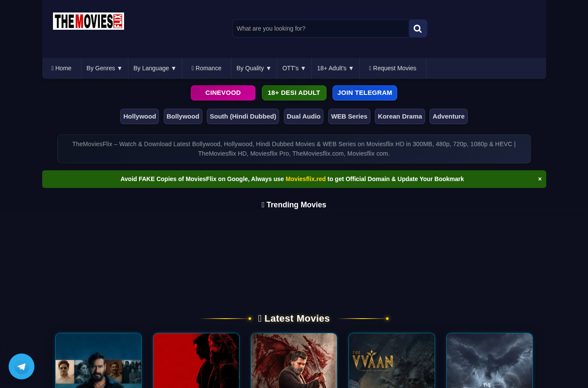
Task: Expand the 18+ Adult's dropdown
Action: [x=335, y=68]
